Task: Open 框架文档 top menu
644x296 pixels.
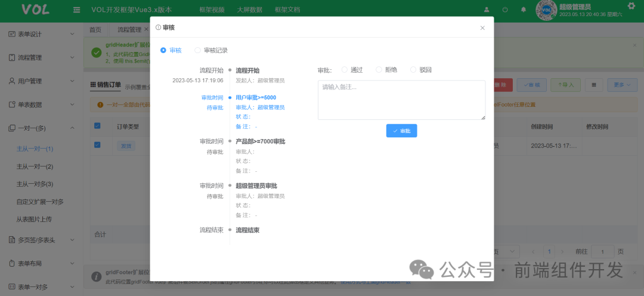Action: point(287,10)
